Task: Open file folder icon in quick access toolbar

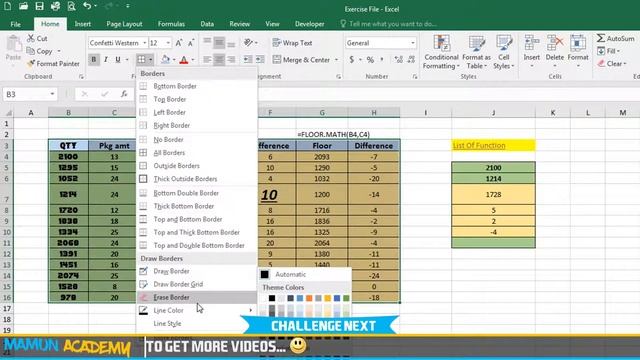Action: pyautogui.click(x=23, y=6)
